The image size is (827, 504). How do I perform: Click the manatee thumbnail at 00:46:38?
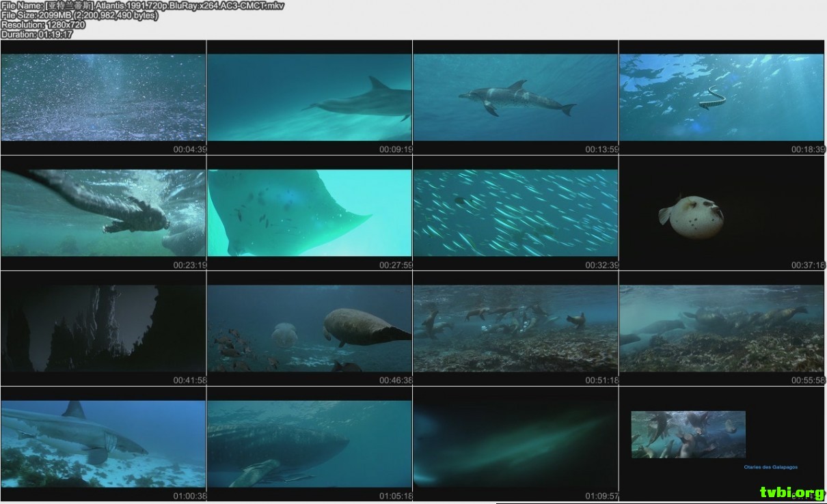[x=310, y=328]
